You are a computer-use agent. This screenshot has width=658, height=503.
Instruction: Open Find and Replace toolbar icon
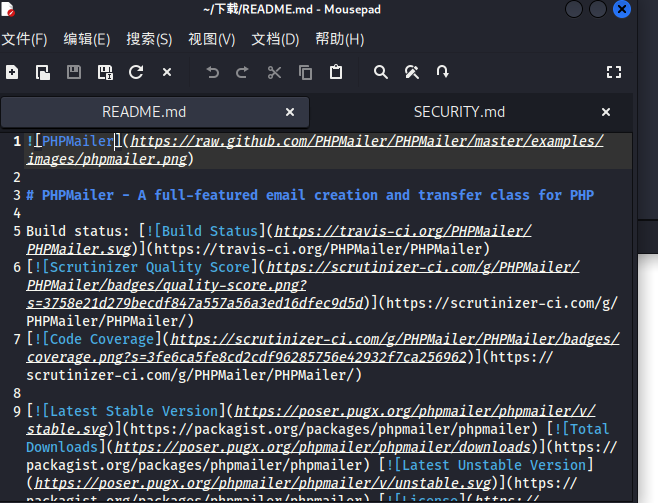412,72
